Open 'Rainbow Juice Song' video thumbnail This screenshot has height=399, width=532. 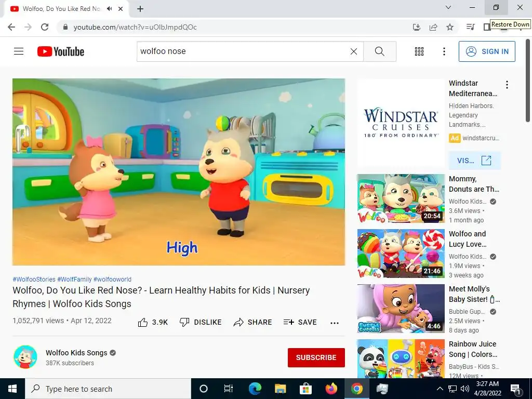(x=401, y=358)
